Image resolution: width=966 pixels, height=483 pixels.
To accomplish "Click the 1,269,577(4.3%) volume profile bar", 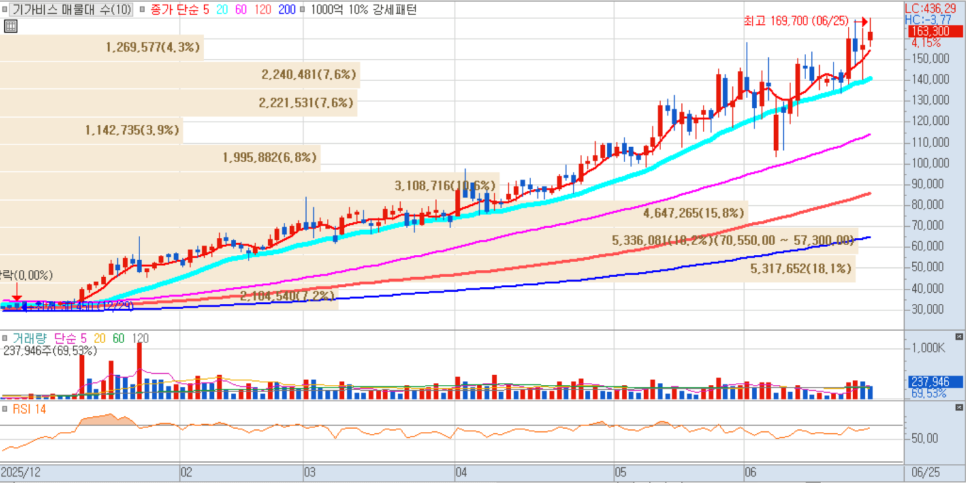I will click(x=102, y=47).
